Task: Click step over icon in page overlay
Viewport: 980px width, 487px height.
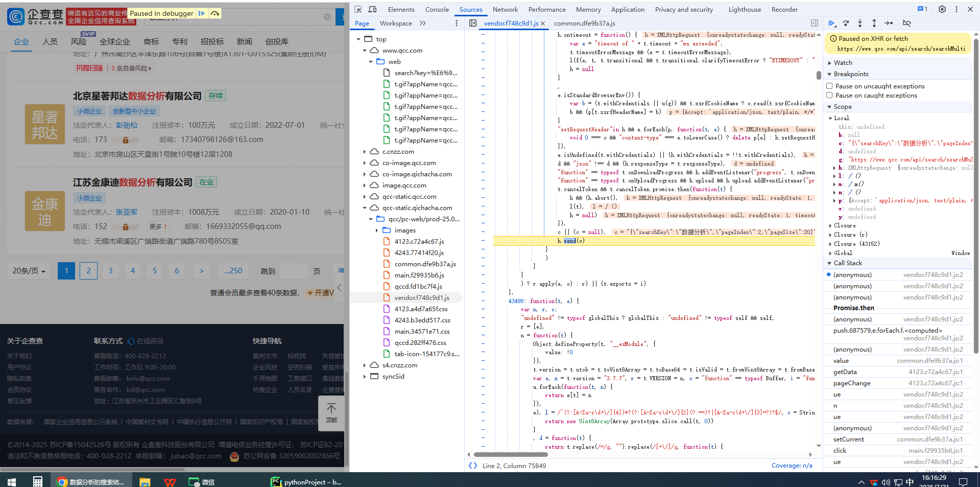Action: (215, 13)
